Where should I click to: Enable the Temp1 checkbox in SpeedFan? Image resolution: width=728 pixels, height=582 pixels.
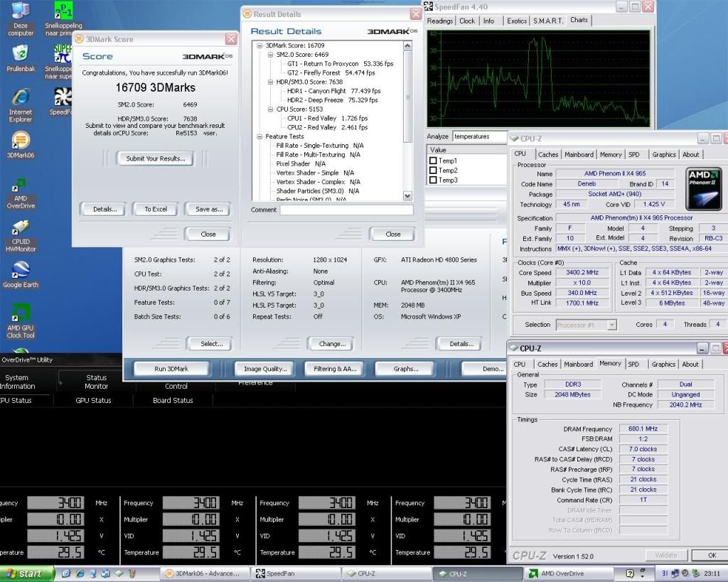coord(433,161)
